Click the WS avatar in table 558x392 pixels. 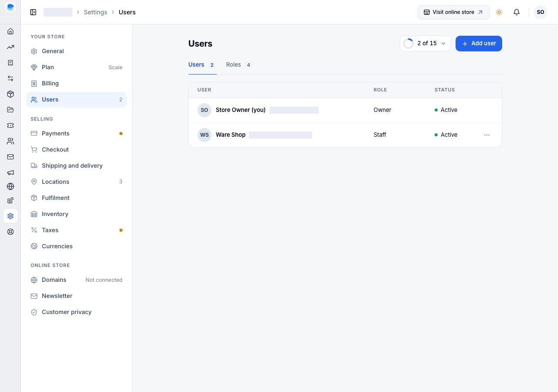point(204,135)
